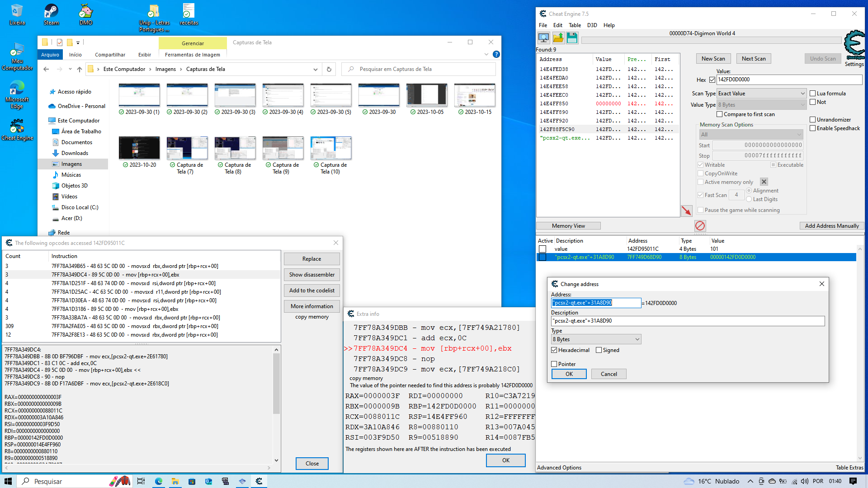This screenshot has width=868, height=488.
Task: Click the opcode details vertical scrollbar
Action: 276,384
